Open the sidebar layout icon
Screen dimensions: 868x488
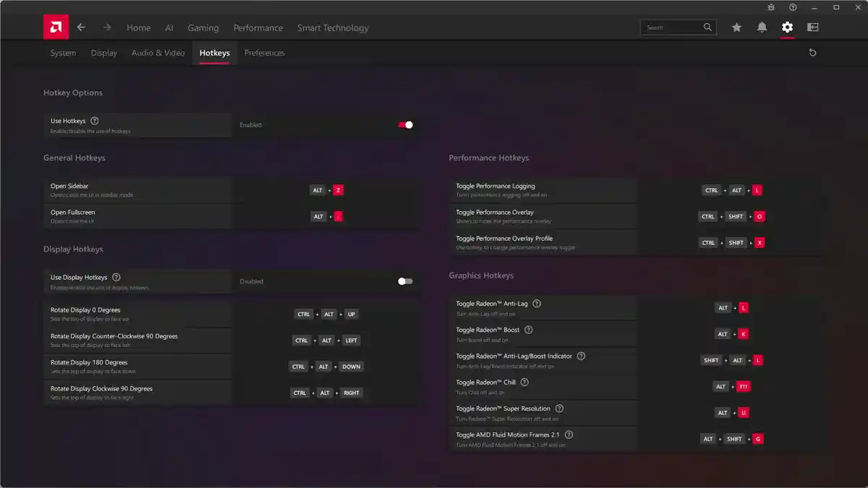click(x=812, y=27)
